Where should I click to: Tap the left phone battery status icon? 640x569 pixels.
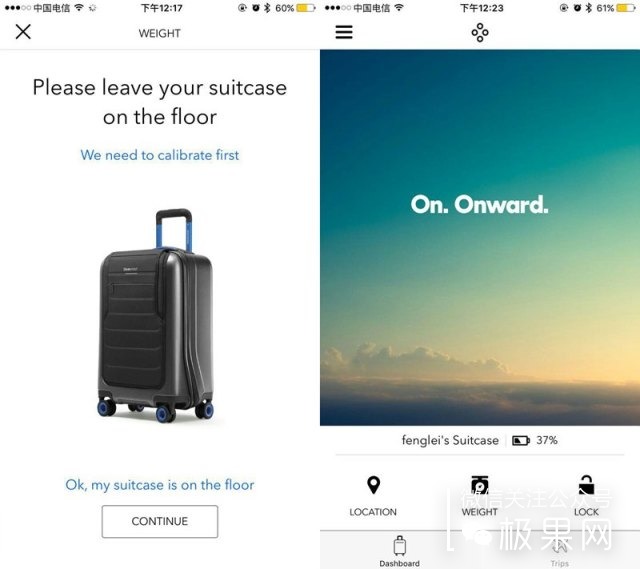point(306,8)
